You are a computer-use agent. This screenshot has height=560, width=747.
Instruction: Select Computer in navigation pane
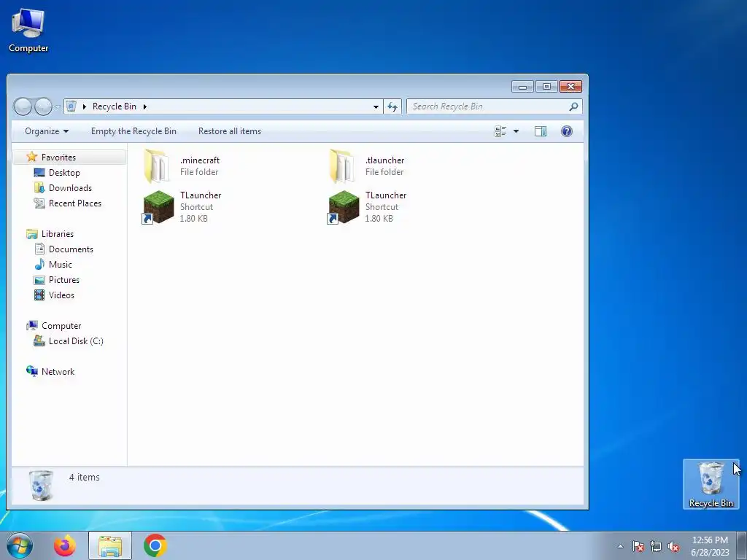(x=61, y=326)
